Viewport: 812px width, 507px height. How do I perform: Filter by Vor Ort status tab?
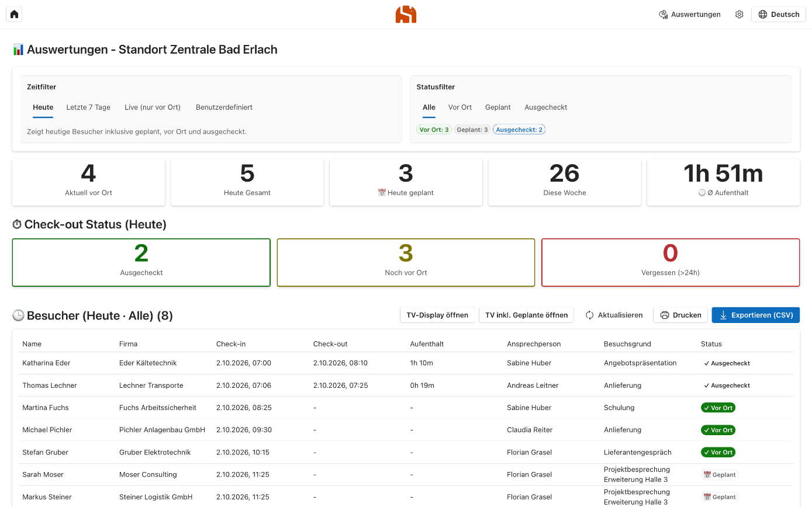[460, 107]
